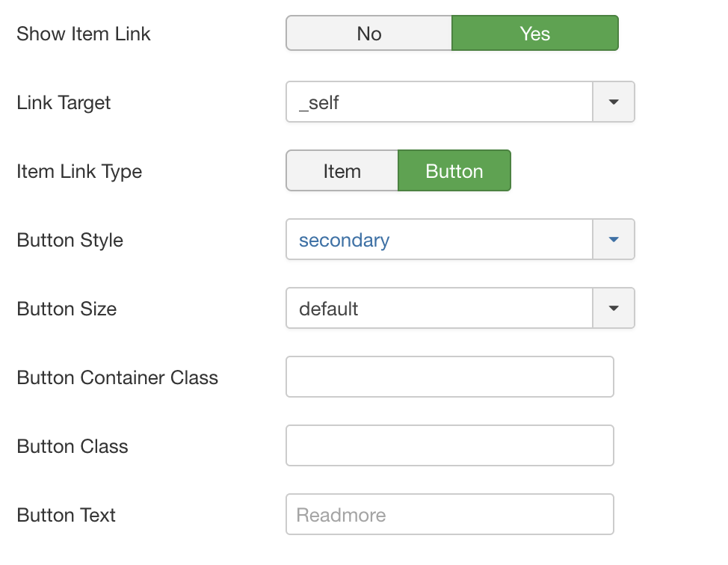
Task: Choose Button as the Item Link Type
Action: point(454,171)
